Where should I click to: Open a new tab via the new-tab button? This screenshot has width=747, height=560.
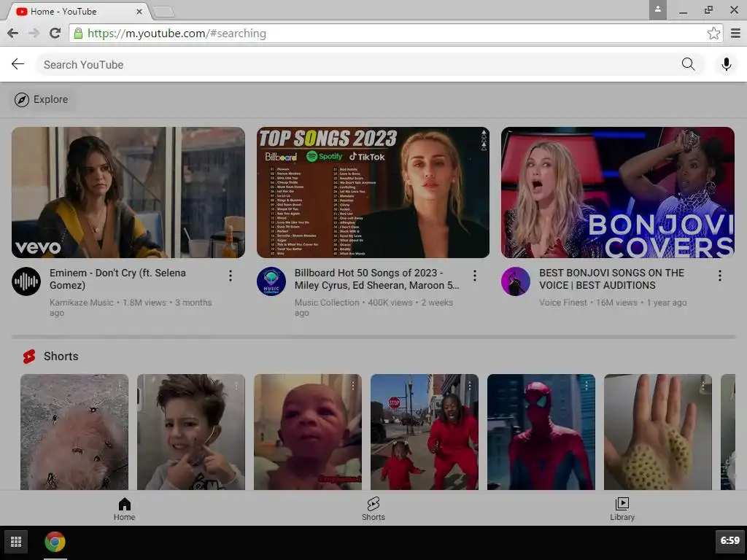point(163,12)
